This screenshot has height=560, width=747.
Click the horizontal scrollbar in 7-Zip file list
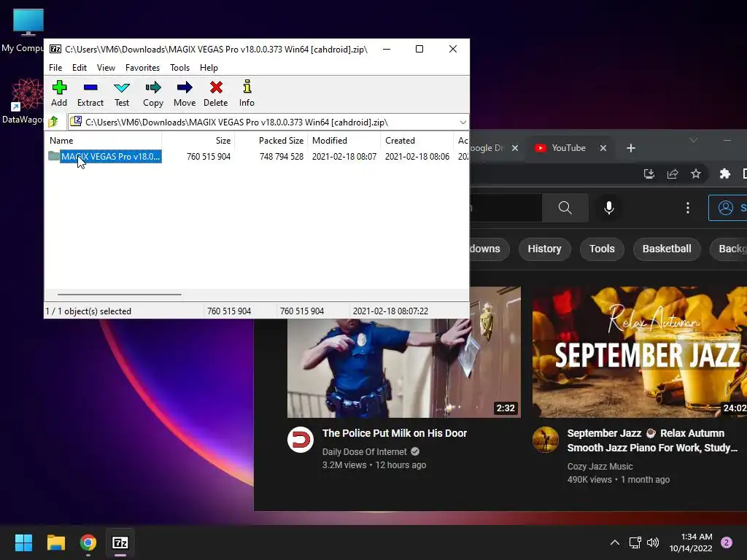[x=119, y=295]
